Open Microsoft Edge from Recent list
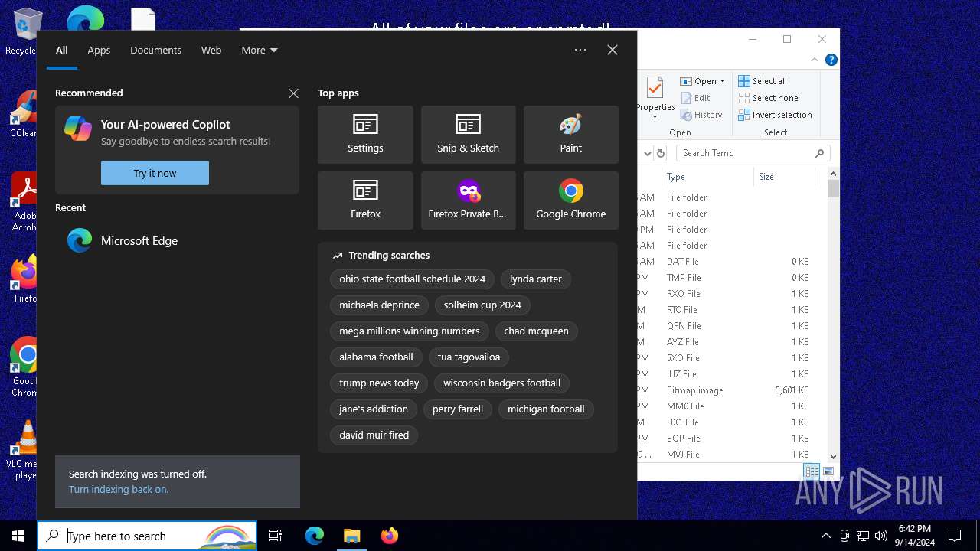 177,240
